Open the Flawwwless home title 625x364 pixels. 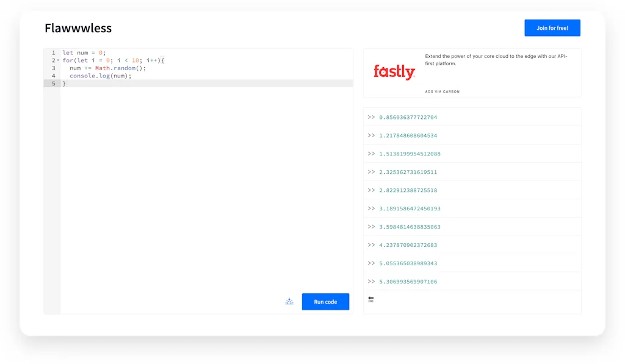coord(78,28)
